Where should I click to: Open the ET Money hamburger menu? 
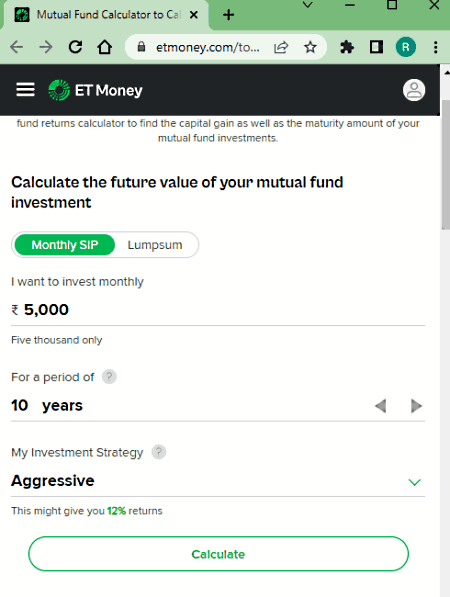[25, 90]
